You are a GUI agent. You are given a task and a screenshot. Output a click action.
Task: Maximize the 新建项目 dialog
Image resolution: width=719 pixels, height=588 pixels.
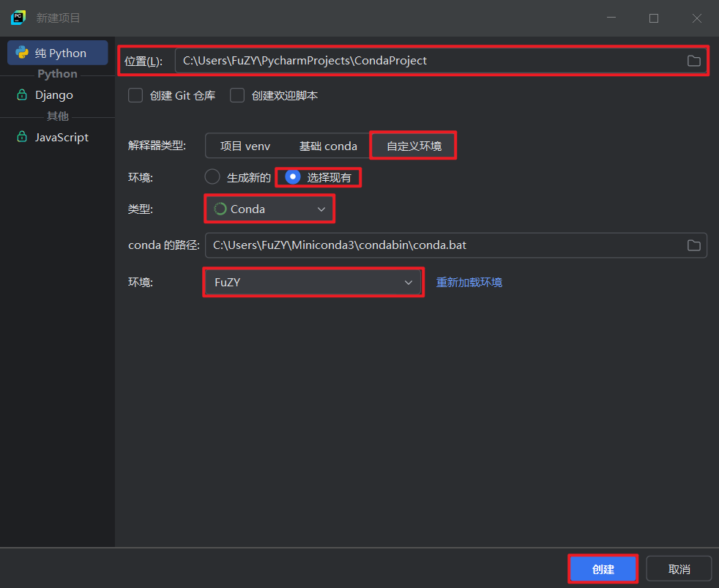click(654, 18)
